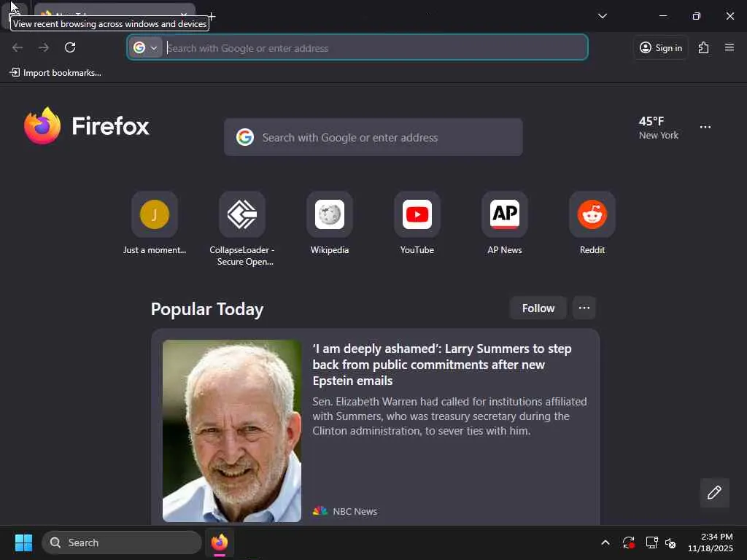The image size is (747, 560).
Task: Open the CollapseLoader shortcut tile
Action: click(242, 228)
